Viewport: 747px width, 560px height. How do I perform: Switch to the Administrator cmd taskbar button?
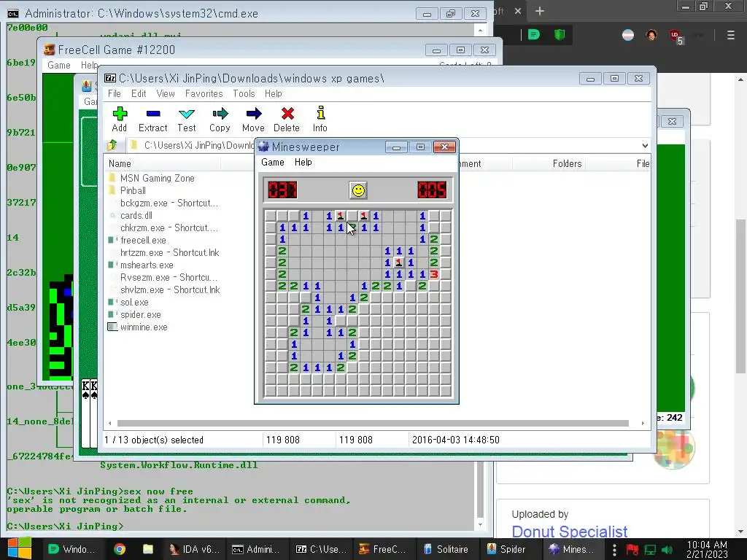click(x=256, y=549)
